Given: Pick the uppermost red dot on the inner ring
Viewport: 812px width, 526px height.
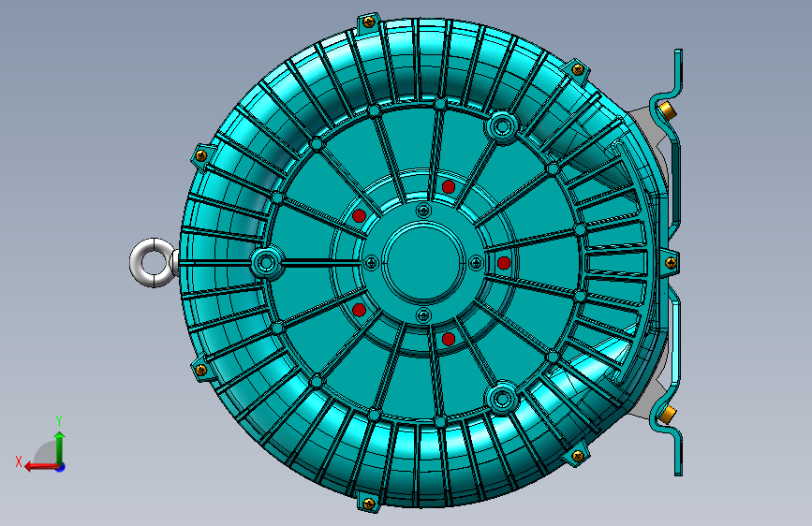Looking at the screenshot, I should pos(449,187).
